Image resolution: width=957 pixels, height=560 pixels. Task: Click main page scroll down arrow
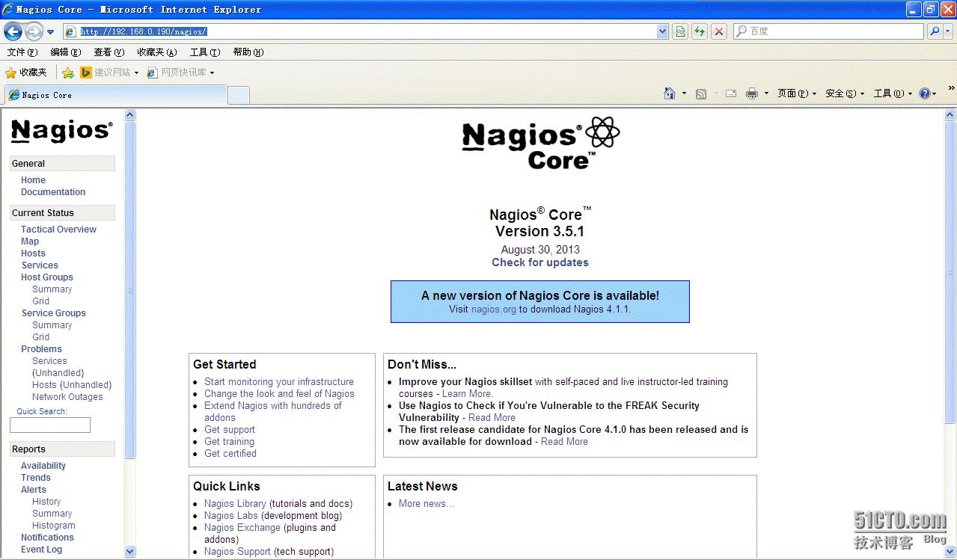pos(950,552)
